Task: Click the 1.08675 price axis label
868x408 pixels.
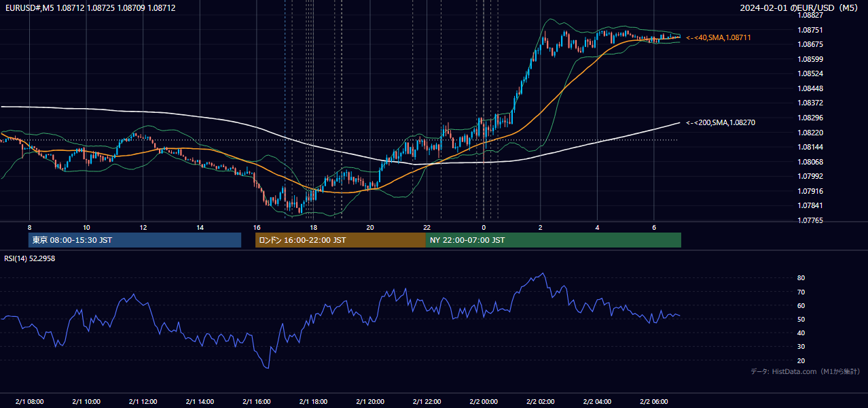Action: [x=811, y=44]
